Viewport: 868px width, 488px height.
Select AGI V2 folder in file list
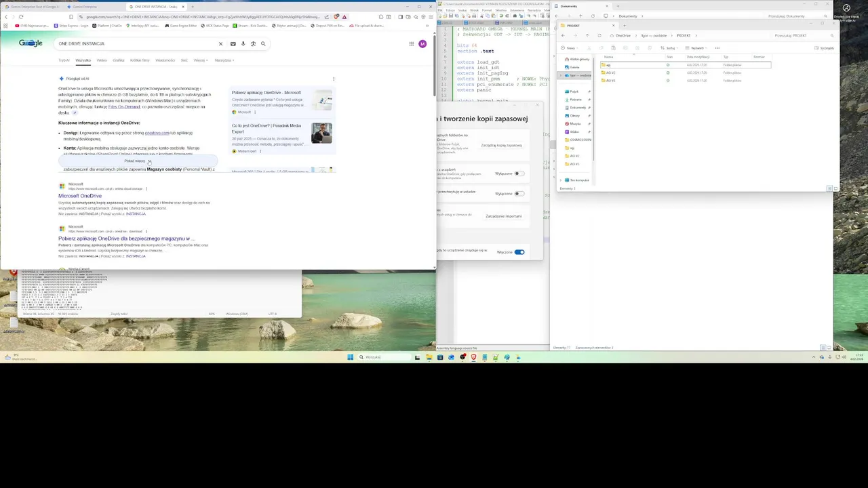(x=685, y=73)
